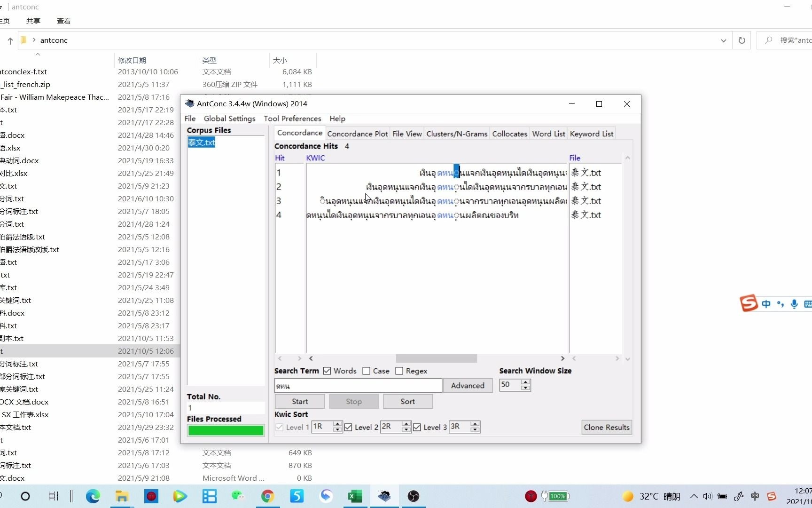Open the weather widget showing 32°C

coord(651,496)
